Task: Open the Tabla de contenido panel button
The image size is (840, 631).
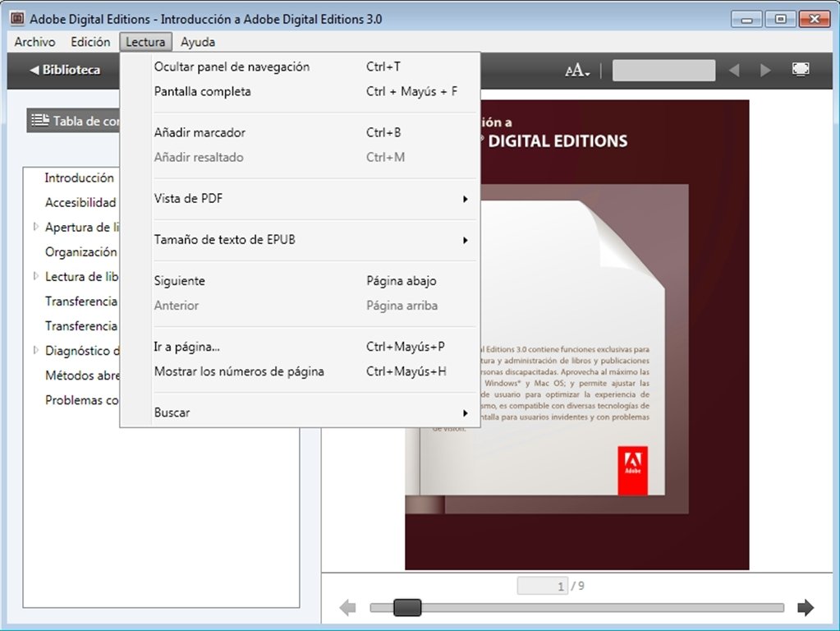Action: [x=73, y=121]
